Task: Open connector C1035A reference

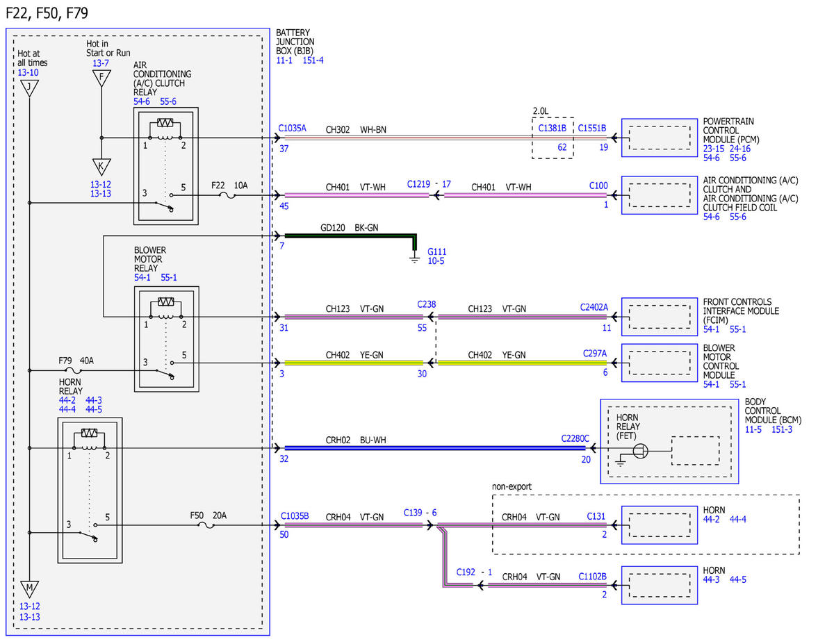Action: tap(292, 129)
